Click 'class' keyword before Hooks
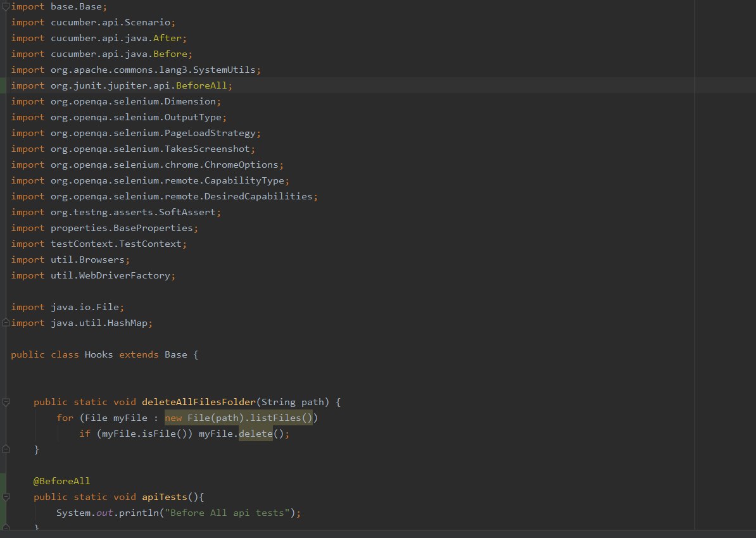756x538 pixels. pyautogui.click(x=65, y=354)
